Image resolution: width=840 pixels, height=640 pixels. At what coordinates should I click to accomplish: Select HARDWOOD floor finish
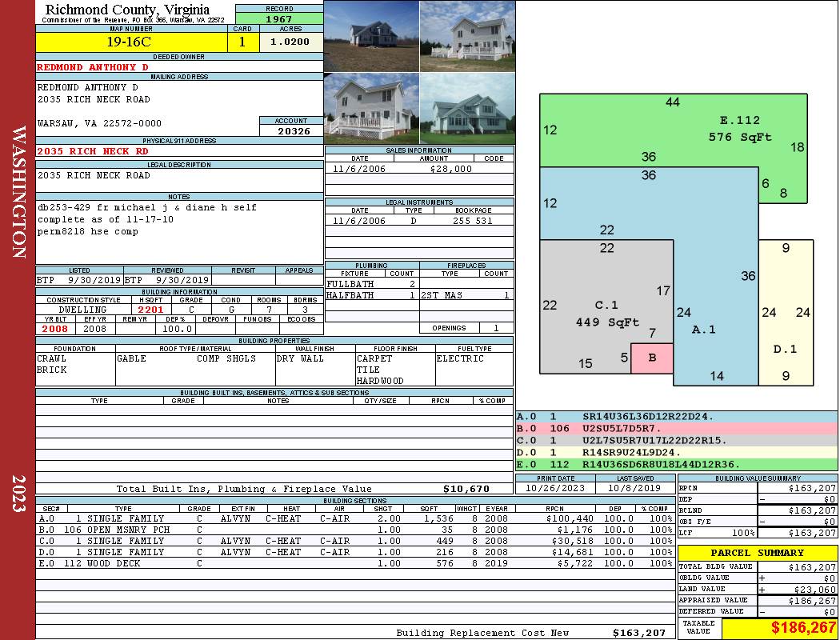pyautogui.click(x=380, y=381)
